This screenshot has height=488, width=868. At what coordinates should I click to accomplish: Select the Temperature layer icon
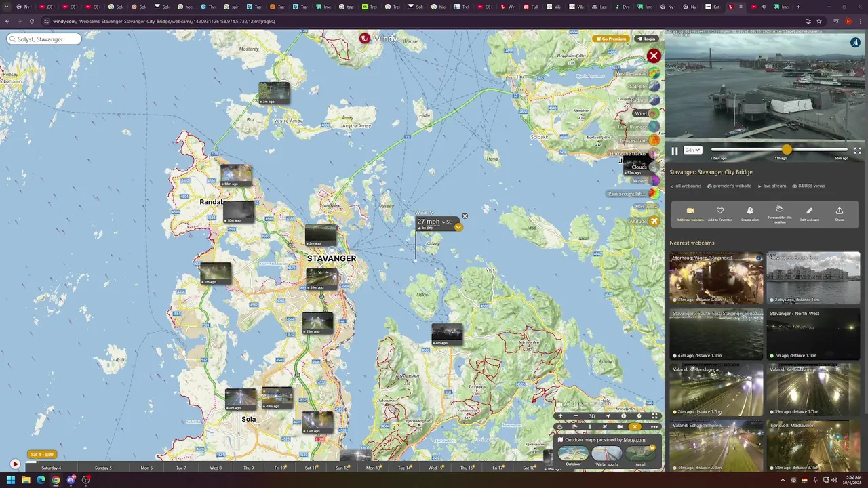coord(654,140)
